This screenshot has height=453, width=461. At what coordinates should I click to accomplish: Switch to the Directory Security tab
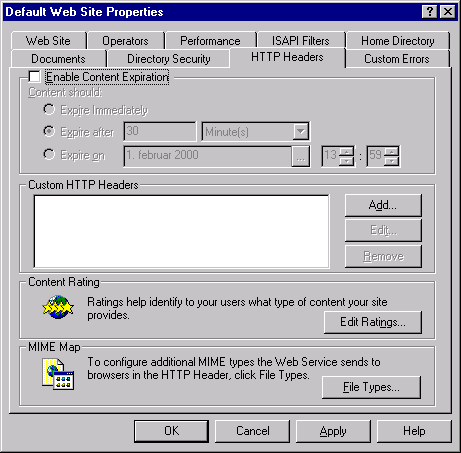tap(169, 59)
